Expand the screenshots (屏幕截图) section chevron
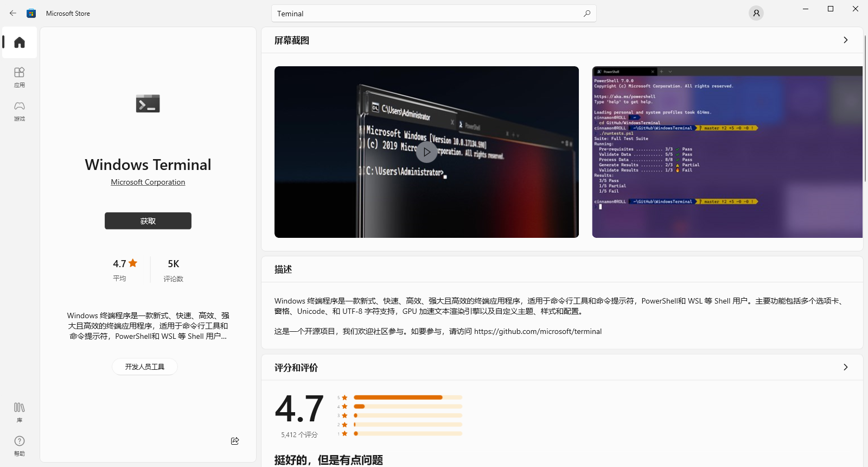Viewport: 868px width, 467px height. coord(845,40)
